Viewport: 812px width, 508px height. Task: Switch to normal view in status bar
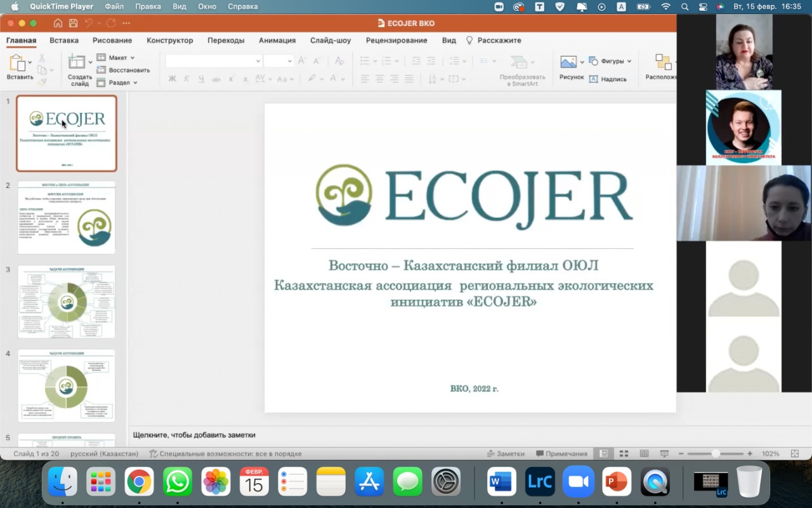click(x=604, y=454)
